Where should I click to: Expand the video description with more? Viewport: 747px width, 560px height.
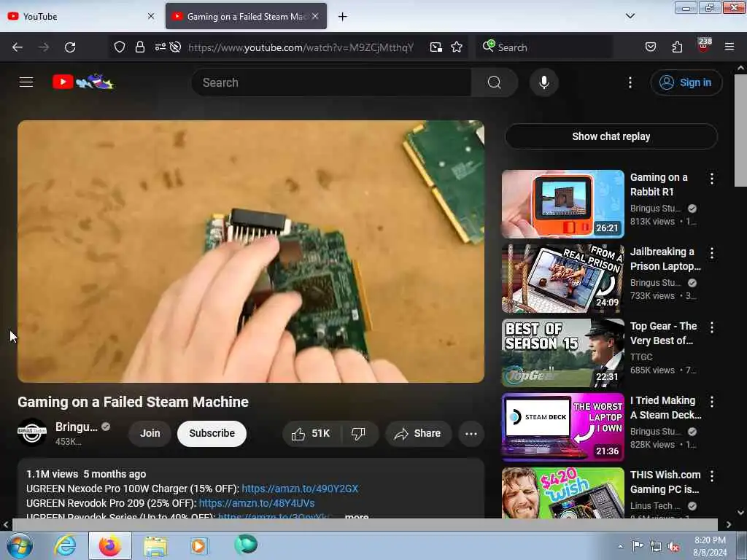(x=356, y=516)
